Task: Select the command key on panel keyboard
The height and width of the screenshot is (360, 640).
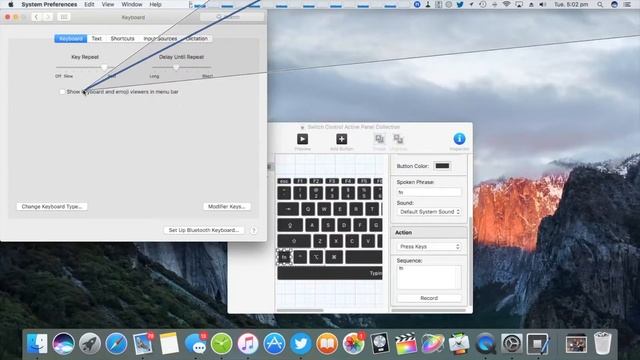Action: tap(334, 257)
